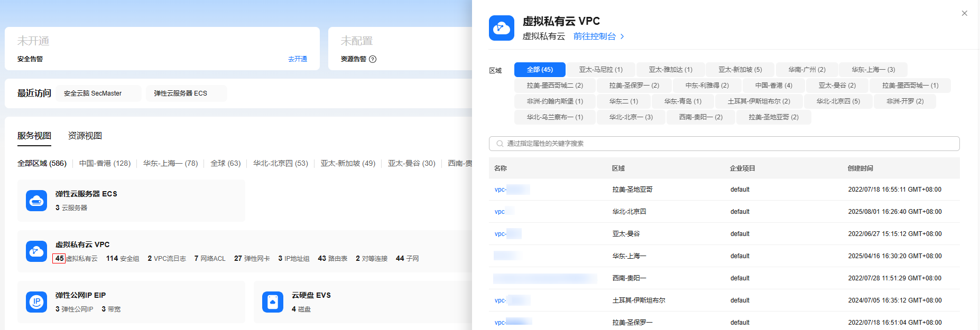The height and width of the screenshot is (330, 980).
Task: Select region filter 亚太-马尼拉 (1)
Action: pos(600,70)
